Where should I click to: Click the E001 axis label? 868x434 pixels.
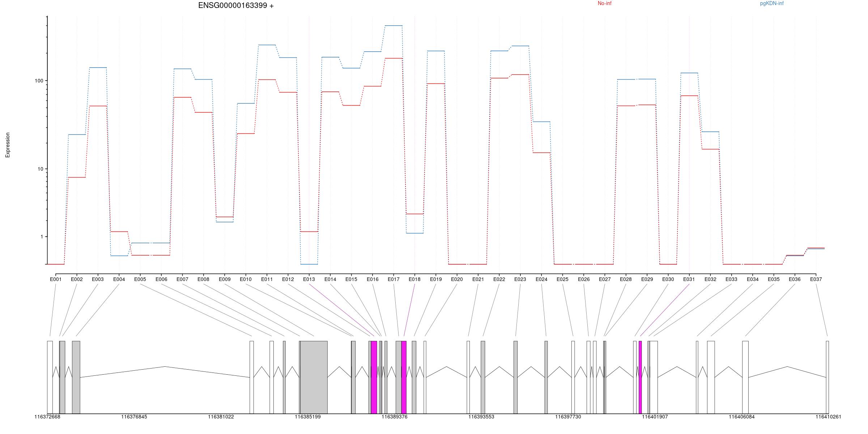(x=56, y=280)
